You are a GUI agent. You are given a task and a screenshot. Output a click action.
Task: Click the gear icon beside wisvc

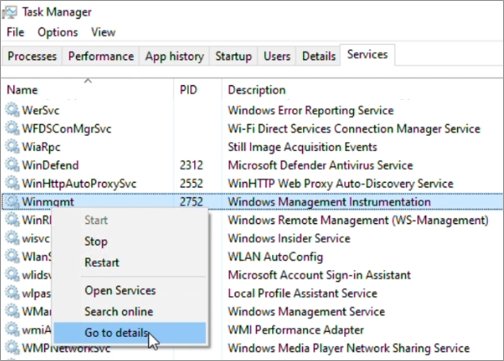point(12,238)
